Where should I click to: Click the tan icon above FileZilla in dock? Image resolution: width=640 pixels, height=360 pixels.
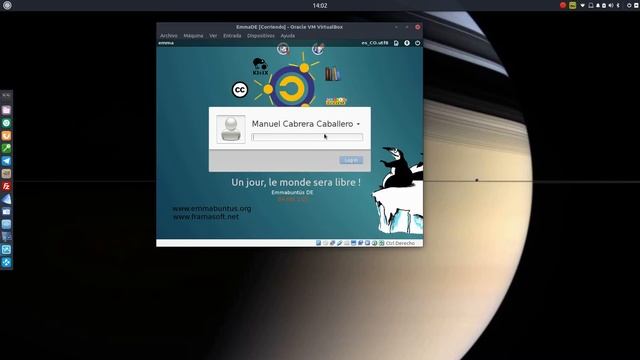click(x=6, y=173)
